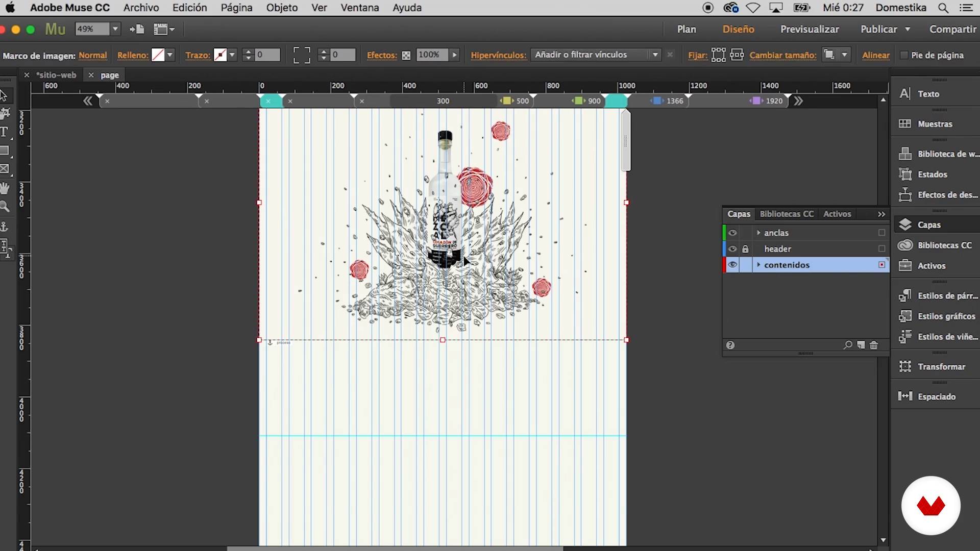Open the Alinear link
The width and height of the screenshot is (980, 551).
pyautogui.click(x=876, y=55)
